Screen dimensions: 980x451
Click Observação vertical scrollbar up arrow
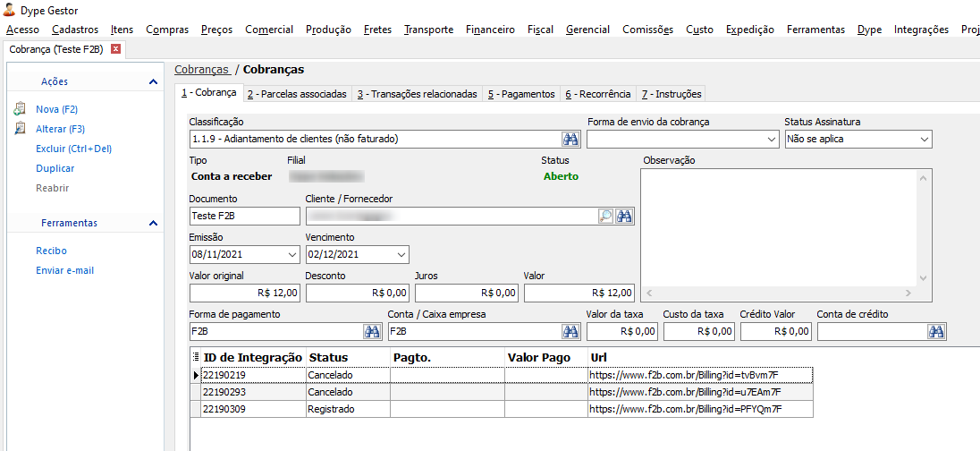pyautogui.click(x=923, y=178)
